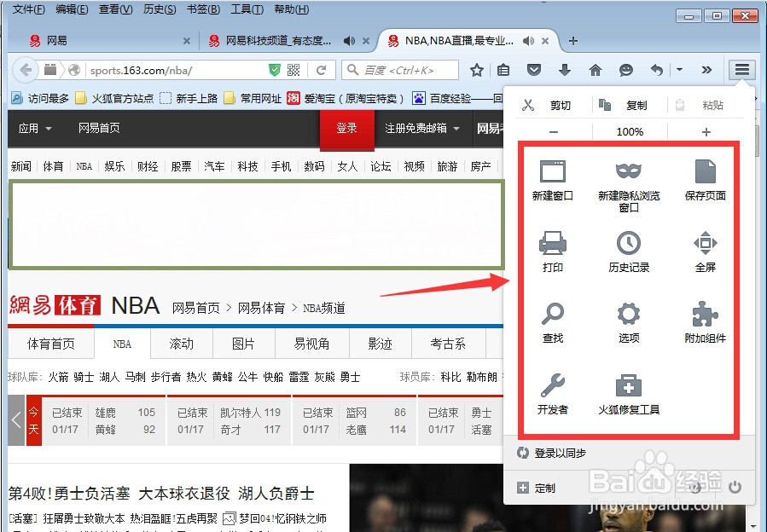Reset zoom via the 100% label
The image size is (767, 532).
[630, 132]
